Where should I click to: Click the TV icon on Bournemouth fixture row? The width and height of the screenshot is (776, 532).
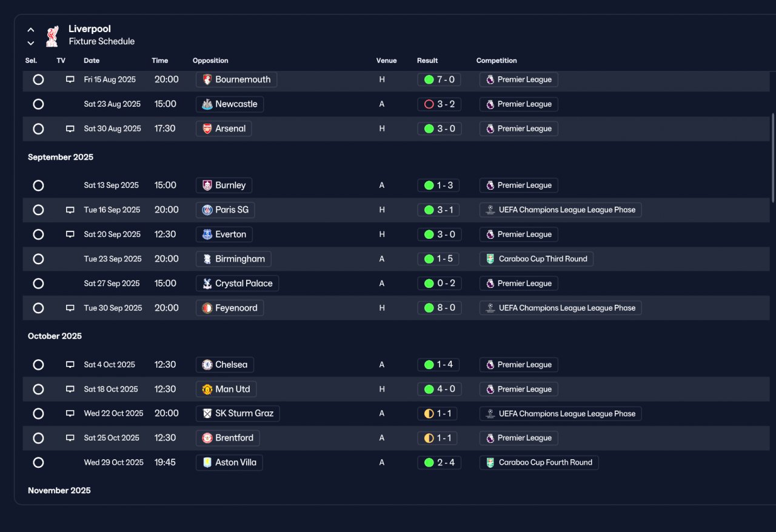click(x=70, y=79)
